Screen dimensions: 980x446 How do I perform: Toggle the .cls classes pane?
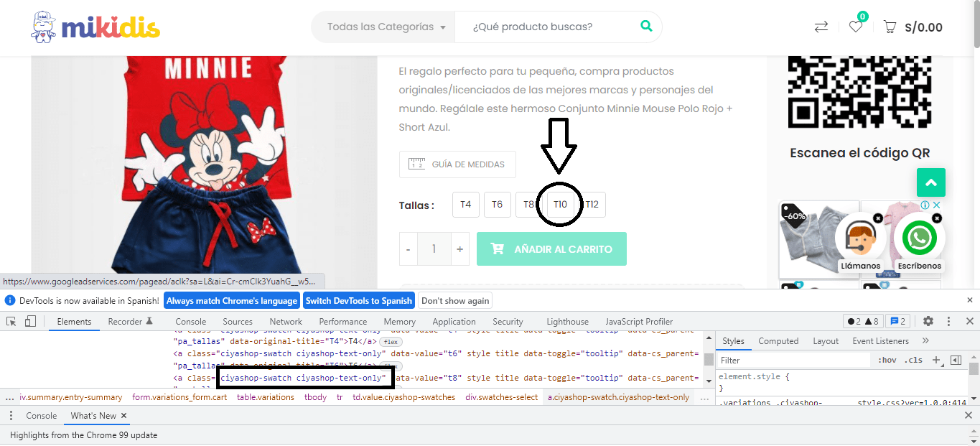coord(913,360)
